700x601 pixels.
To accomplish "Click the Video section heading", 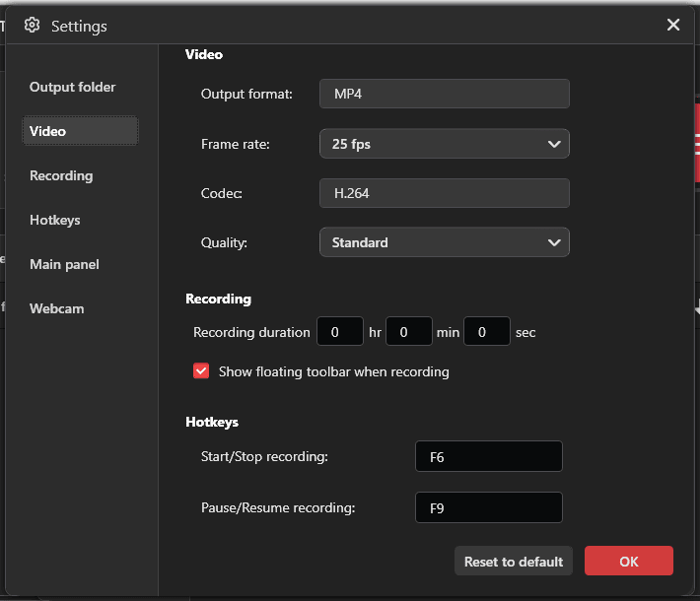I will tap(204, 54).
